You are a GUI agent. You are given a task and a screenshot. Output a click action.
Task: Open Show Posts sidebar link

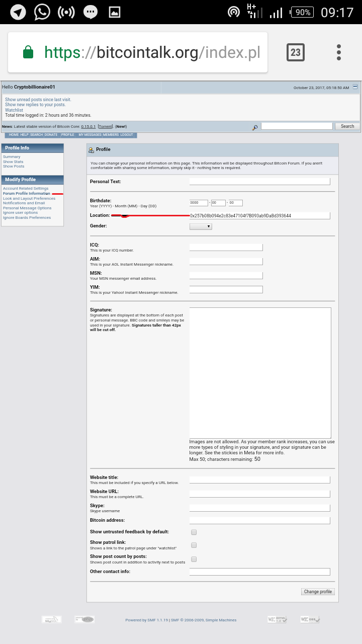[x=14, y=166]
